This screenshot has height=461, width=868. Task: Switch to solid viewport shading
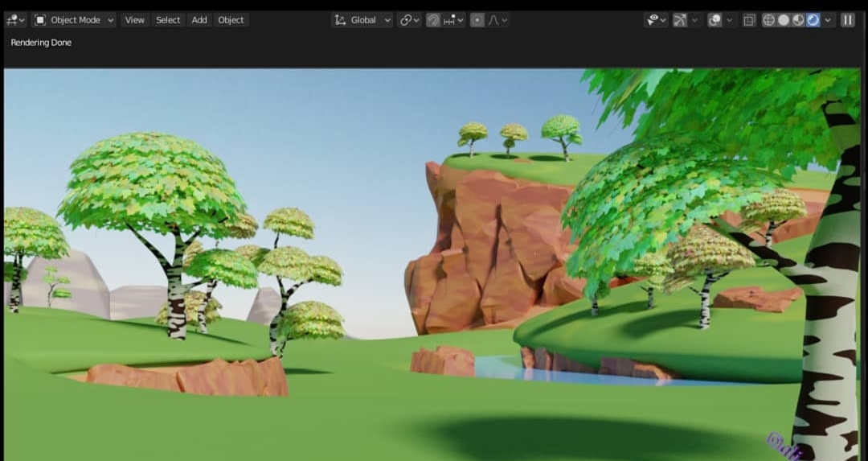click(x=784, y=20)
